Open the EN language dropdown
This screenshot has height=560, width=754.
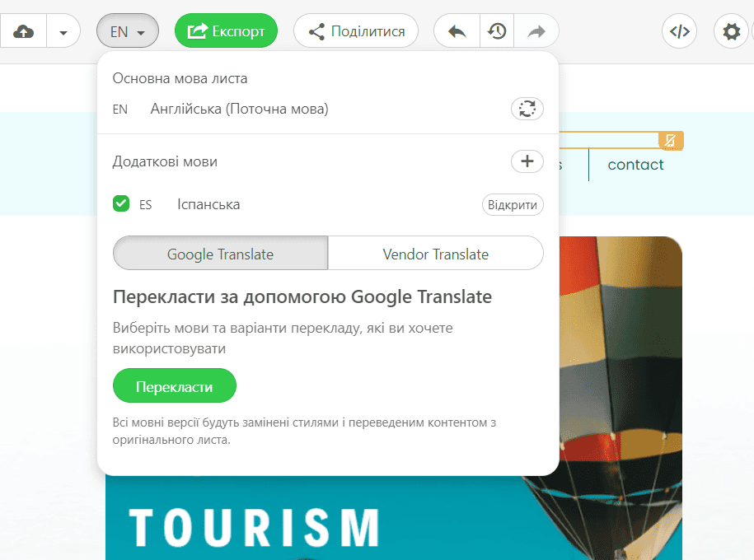[x=127, y=30]
